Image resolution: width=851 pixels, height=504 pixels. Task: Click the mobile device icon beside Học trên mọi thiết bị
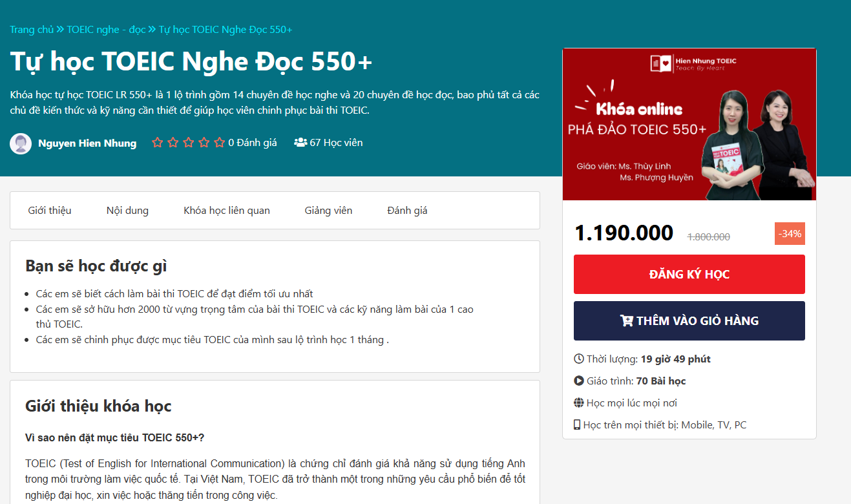click(x=578, y=425)
